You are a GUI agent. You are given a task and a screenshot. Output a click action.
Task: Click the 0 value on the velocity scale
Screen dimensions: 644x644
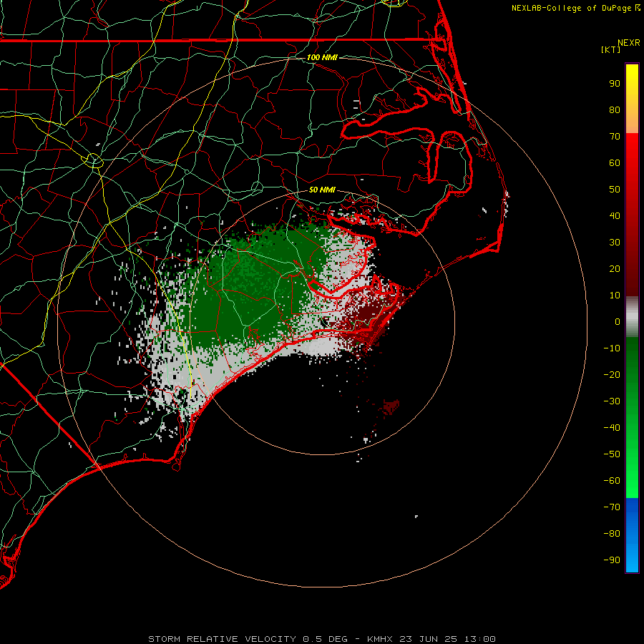(618, 321)
